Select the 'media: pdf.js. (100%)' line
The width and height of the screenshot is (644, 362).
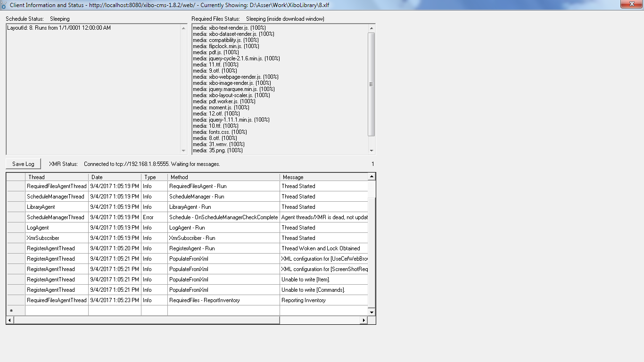point(216,52)
